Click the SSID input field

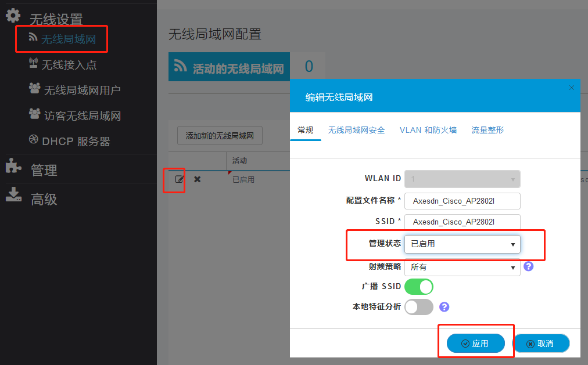point(462,222)
